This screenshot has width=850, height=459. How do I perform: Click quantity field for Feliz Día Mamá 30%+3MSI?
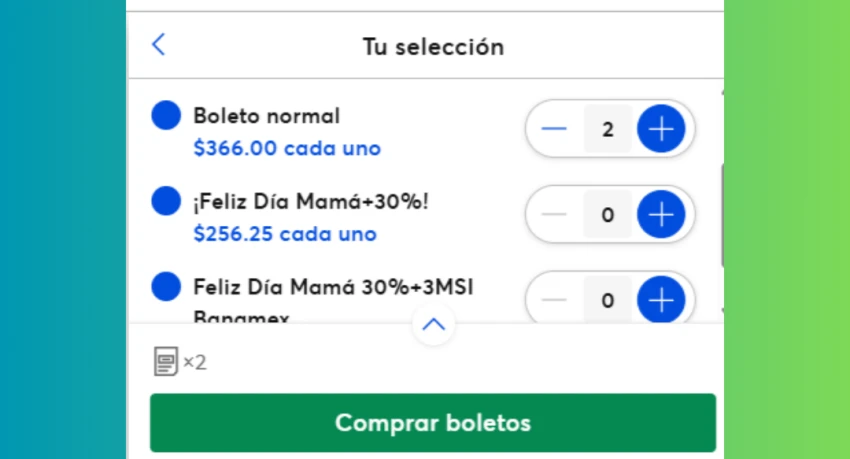click(608, 300)
